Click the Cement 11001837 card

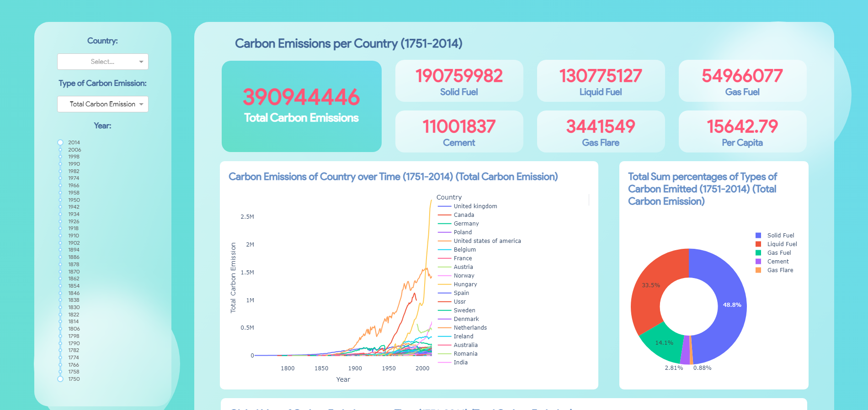pos(459,131)
